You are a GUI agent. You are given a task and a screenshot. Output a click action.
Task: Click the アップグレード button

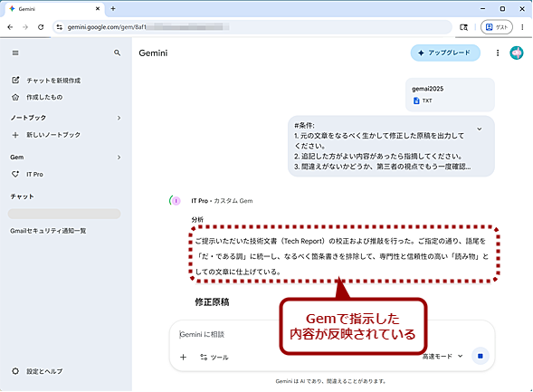445,53
